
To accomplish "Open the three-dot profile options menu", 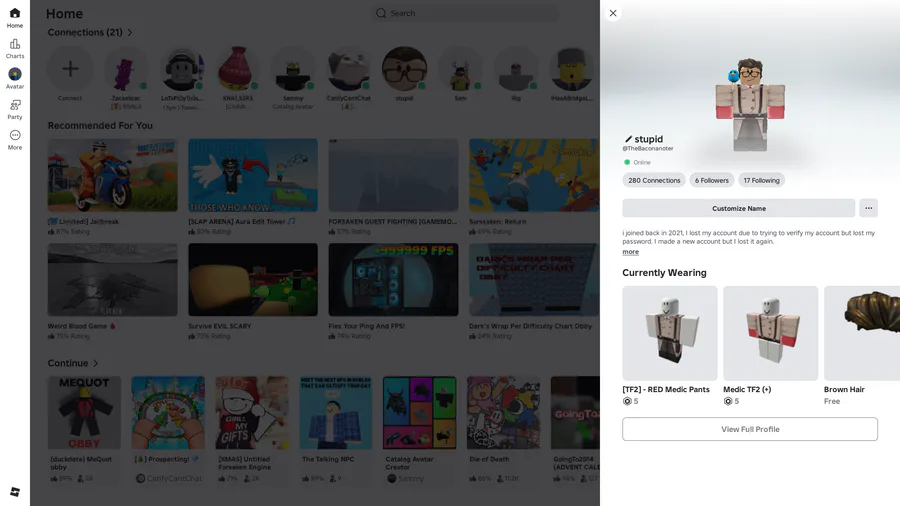I will click(x=868, y=208).
